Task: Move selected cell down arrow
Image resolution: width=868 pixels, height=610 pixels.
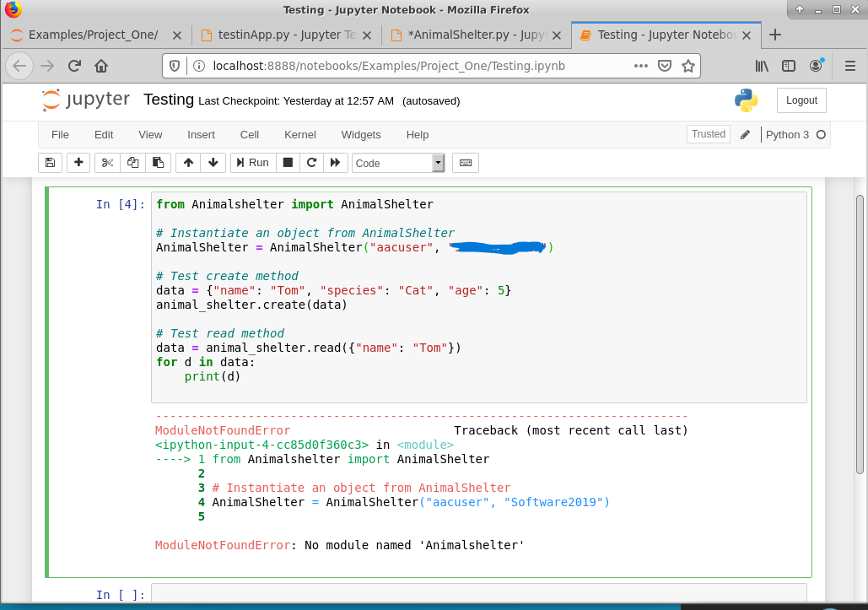Action: click(x=213, y=163)
